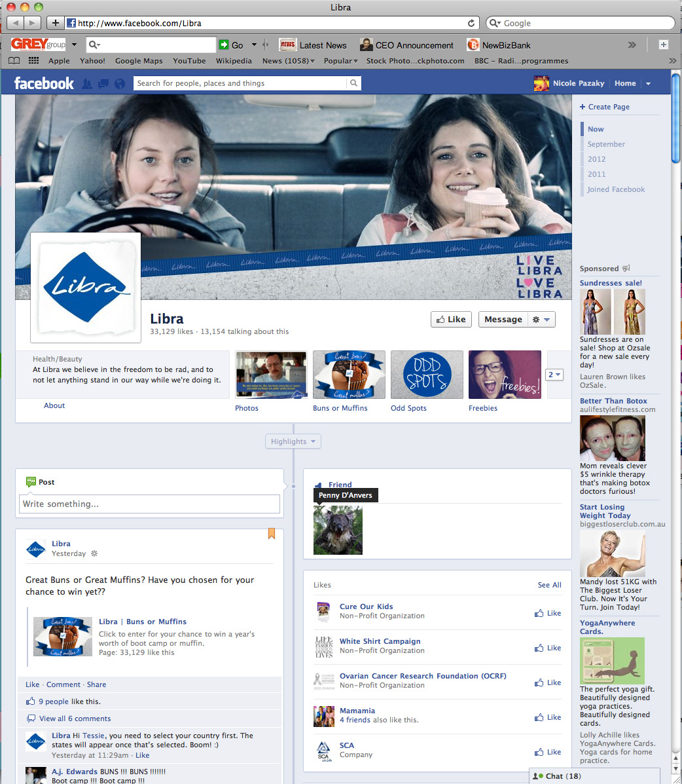
Task: Jump to Now in timeline
Action: pos(596,129)
